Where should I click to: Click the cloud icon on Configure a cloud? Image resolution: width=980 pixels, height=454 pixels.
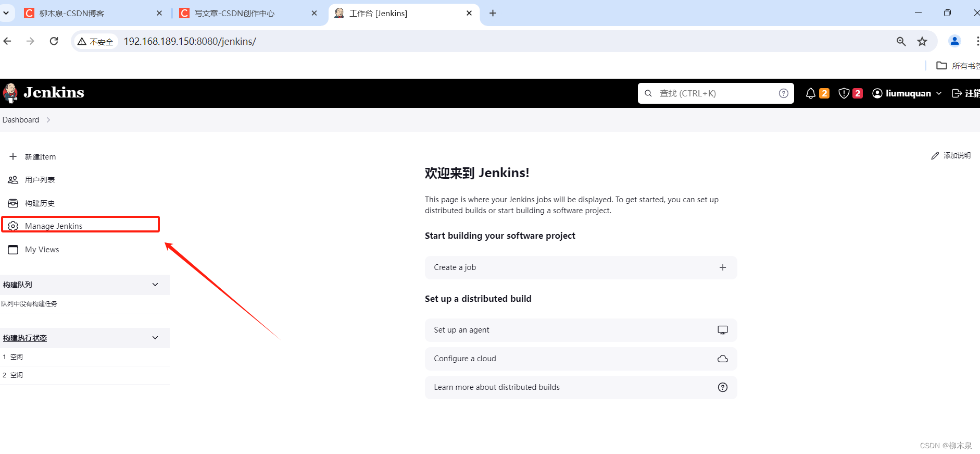[723, 359]
